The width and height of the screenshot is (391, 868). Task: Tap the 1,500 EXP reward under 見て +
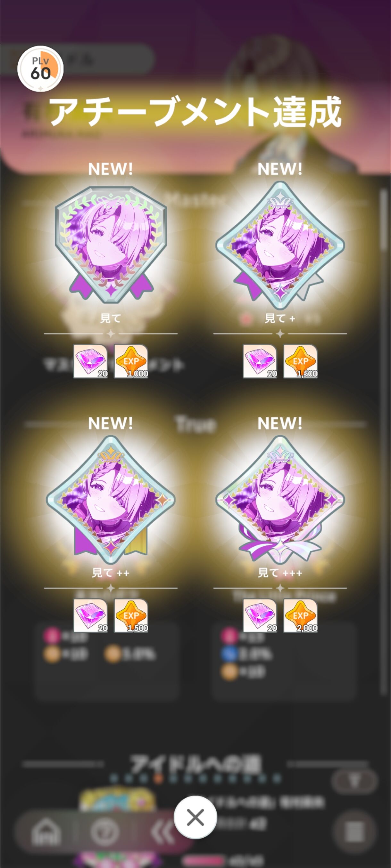point(301,361)
